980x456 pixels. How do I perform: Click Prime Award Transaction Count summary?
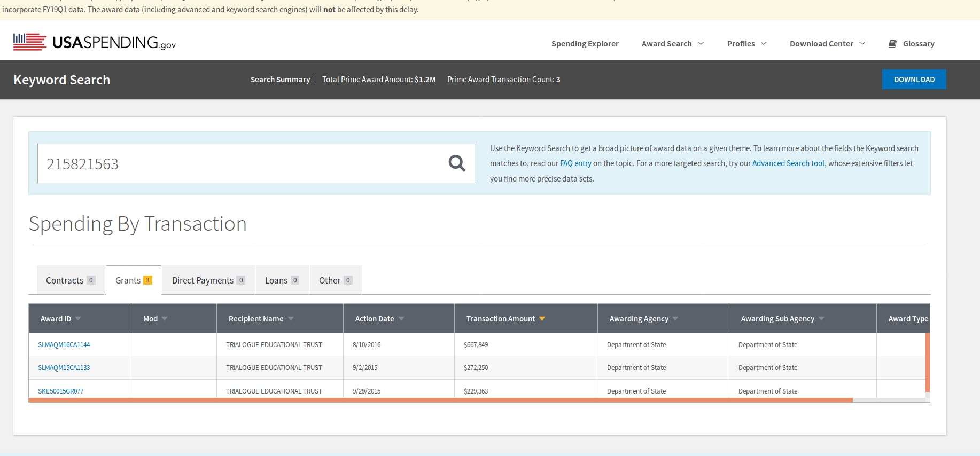(x=503, y=80)
